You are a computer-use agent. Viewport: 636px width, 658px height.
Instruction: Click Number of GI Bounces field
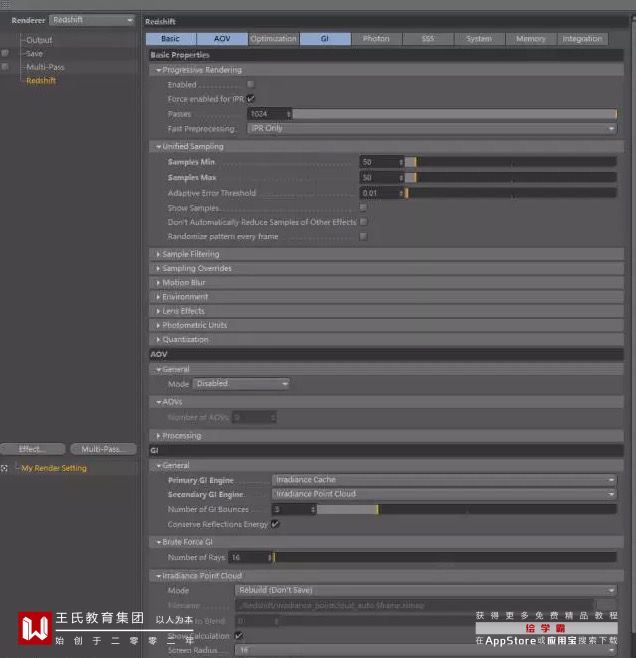(x=294, y=509)
